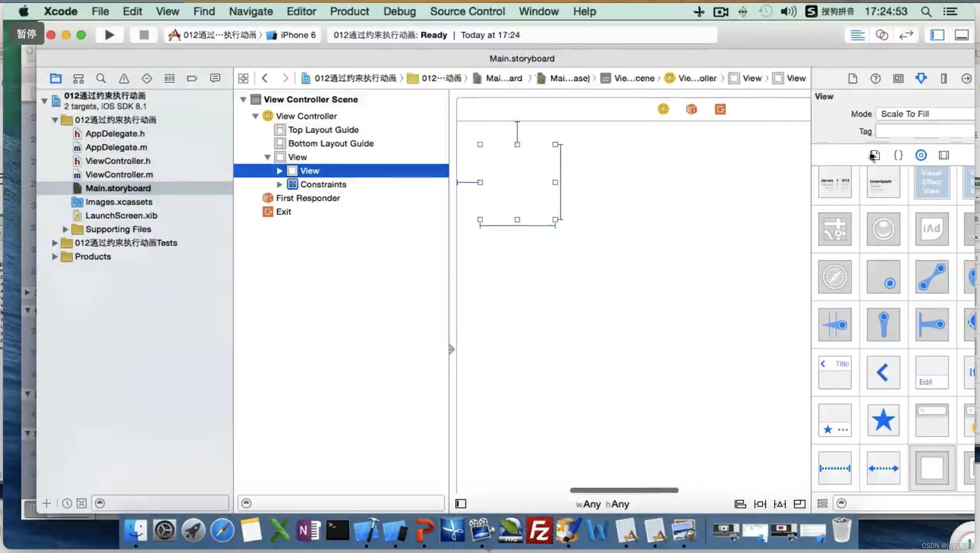This screenshot has width=980, height=553.
Task: Open the Test navigator diamond icon
Action: [147, 78]
